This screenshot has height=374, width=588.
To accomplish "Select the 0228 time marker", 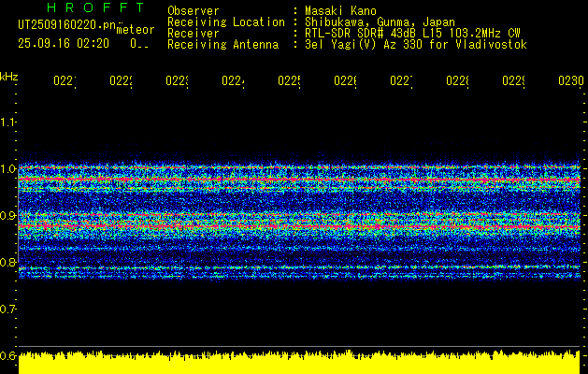I will tap(457, 80).
